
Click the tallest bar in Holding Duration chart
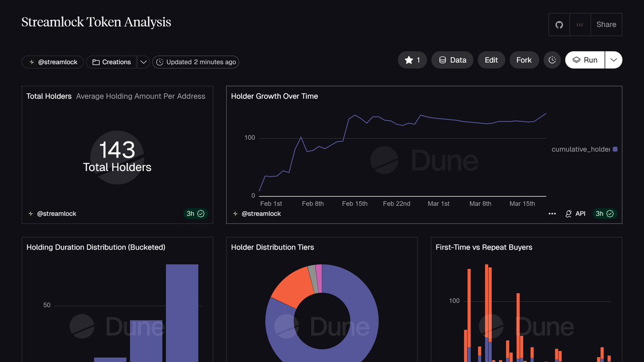coord(182,313)
